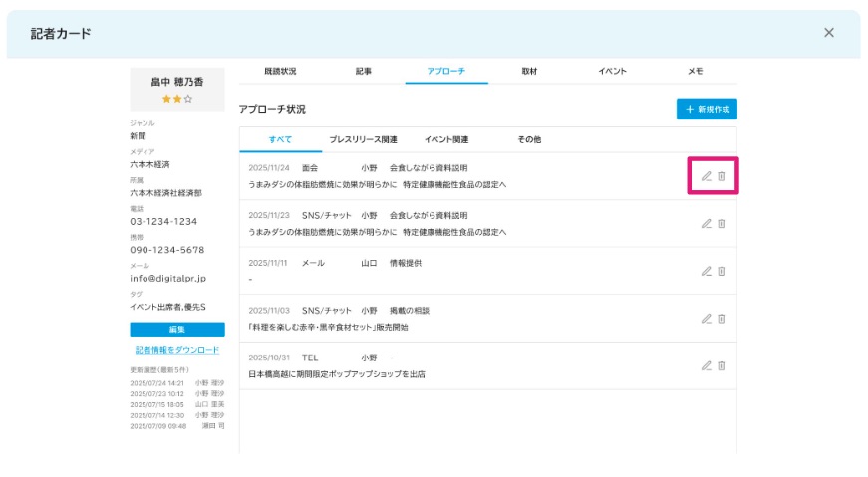Click trash icon for 2025/11/23 entry

[722, 223]
